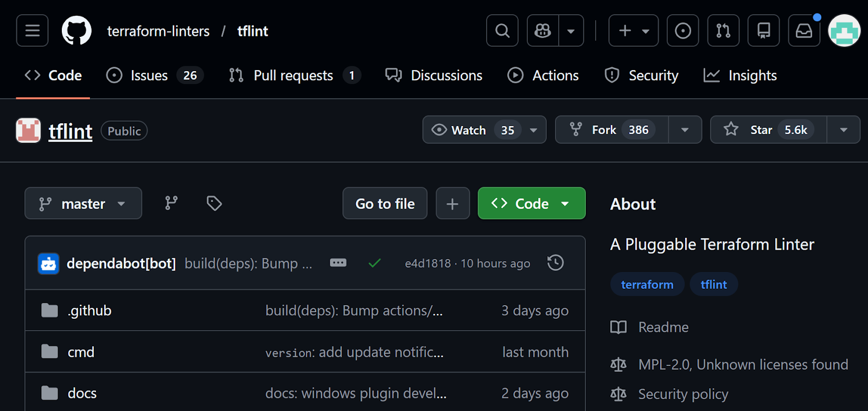Open the docs folder
This screenshot has width=868, height=411.
pyautogui.click(x=82, y=393)
